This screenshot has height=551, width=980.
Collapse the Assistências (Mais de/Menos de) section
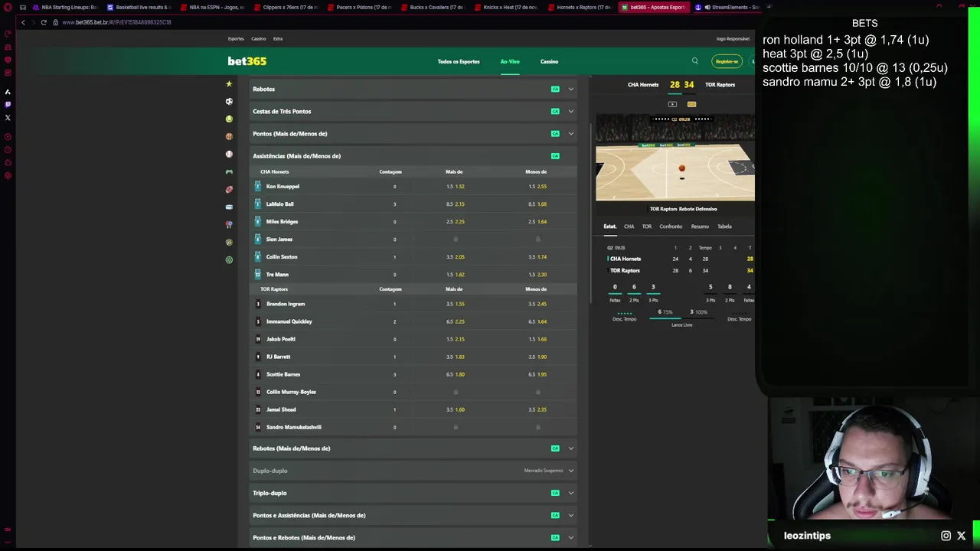(x=413, y=156)
